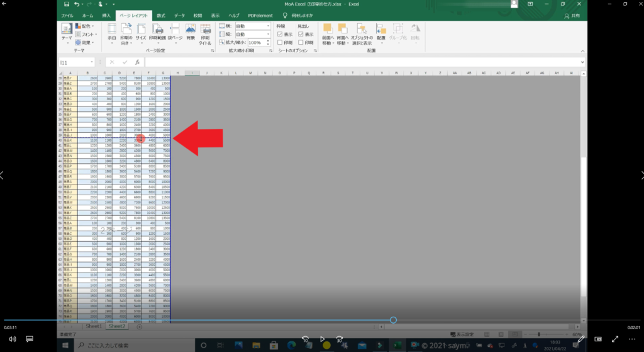644x352 pixels.
Task: Select the Sheet1 worksheet tab
Action: click(x=93, y=327)
